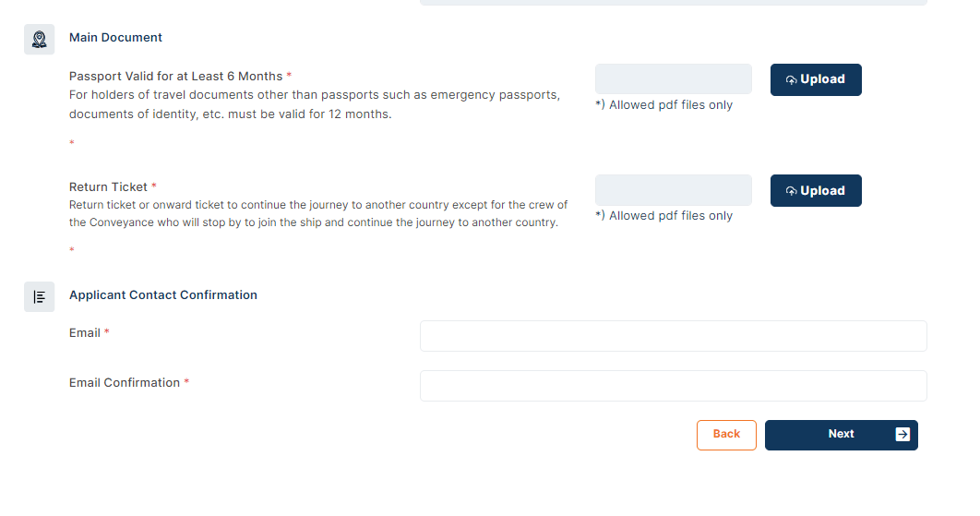
Task: Click the cloud icon on the passport Upload button
Action: point(791,80)
